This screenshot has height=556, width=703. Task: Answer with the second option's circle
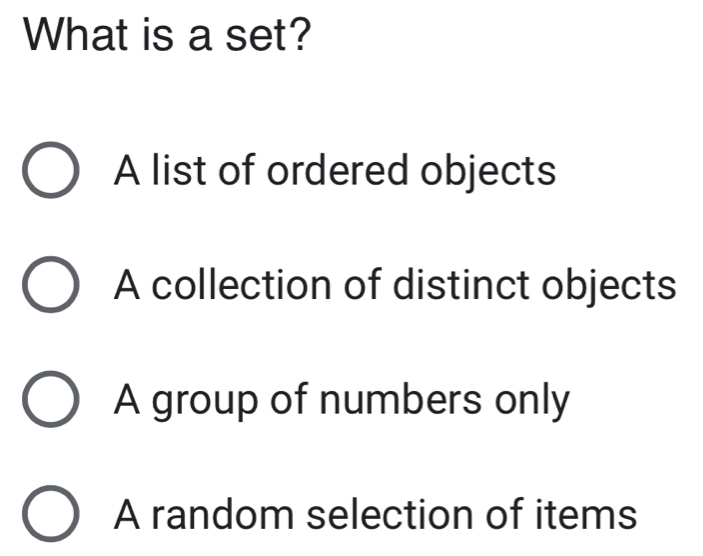coord(48,287)
